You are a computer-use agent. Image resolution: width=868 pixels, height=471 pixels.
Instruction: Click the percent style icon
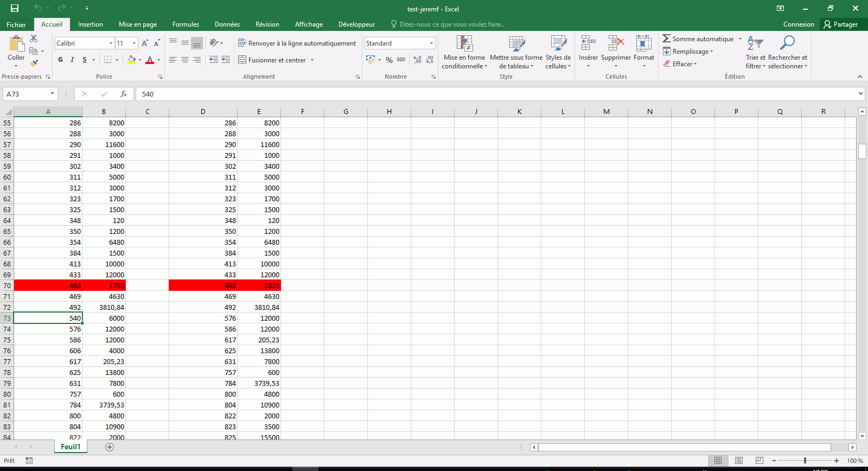(389, 60)
